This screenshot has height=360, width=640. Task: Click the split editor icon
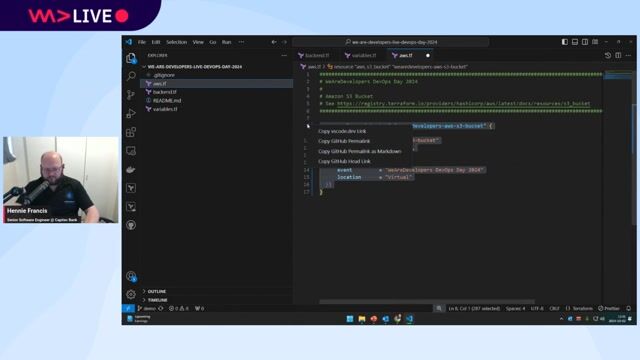tap(618, 56)
